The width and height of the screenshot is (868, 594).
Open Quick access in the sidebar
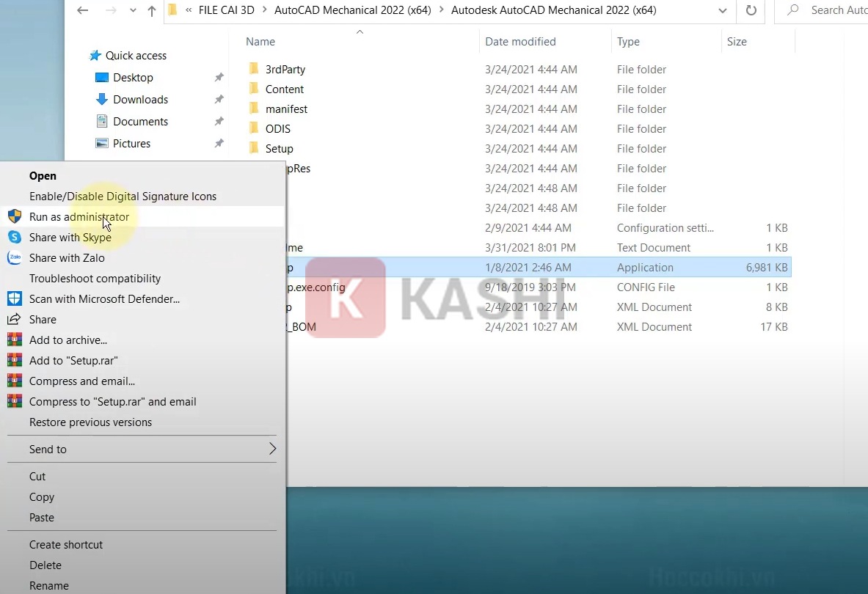(x=135, y=55)
